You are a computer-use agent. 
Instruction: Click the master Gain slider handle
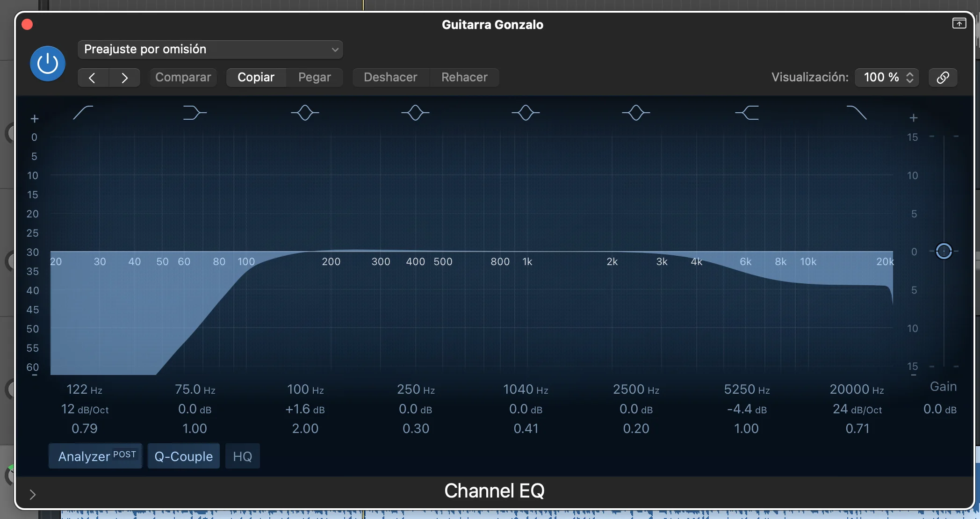(x=944, y=251)
